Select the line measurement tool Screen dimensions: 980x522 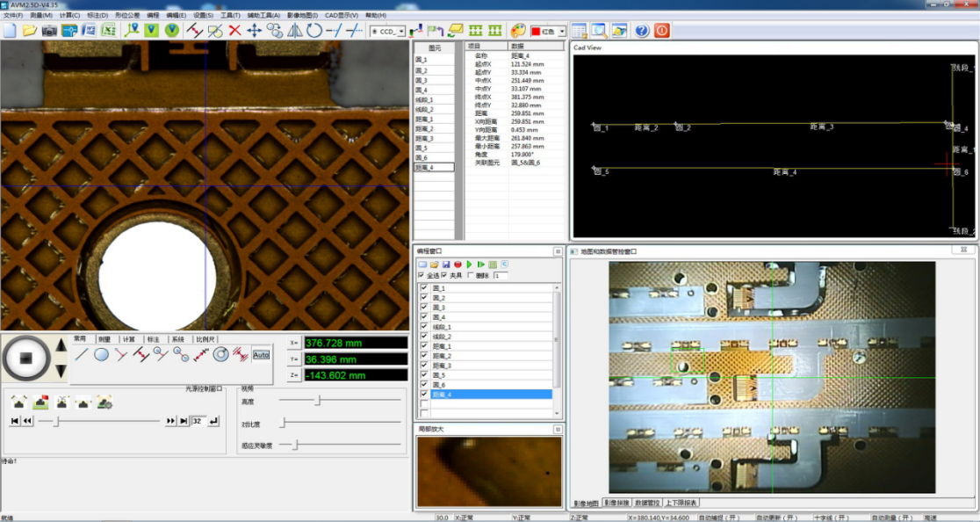82,355
